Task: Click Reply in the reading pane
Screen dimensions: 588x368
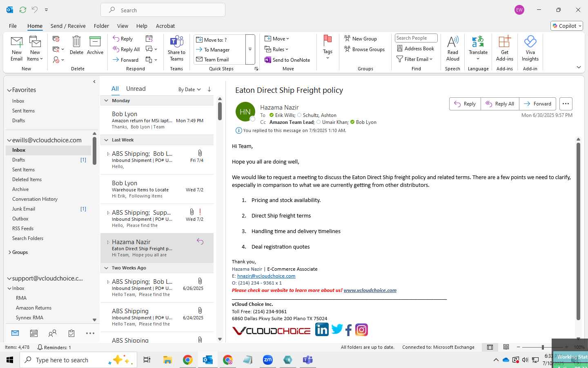Action: tap(465, 104)
